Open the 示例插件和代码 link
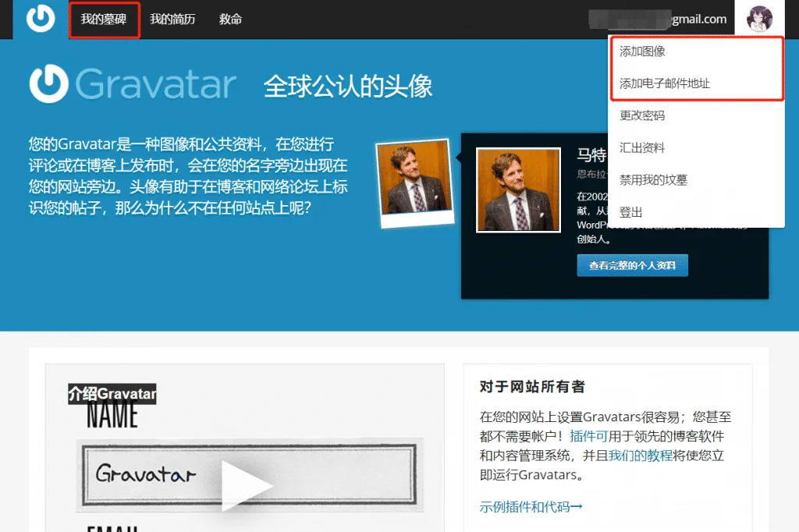 tap(531, 507)
